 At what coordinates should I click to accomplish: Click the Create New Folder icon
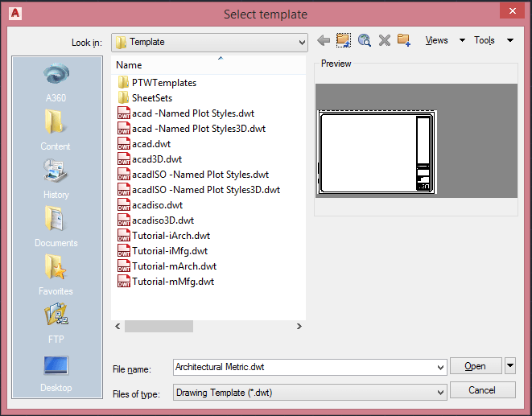coord(404,40)
